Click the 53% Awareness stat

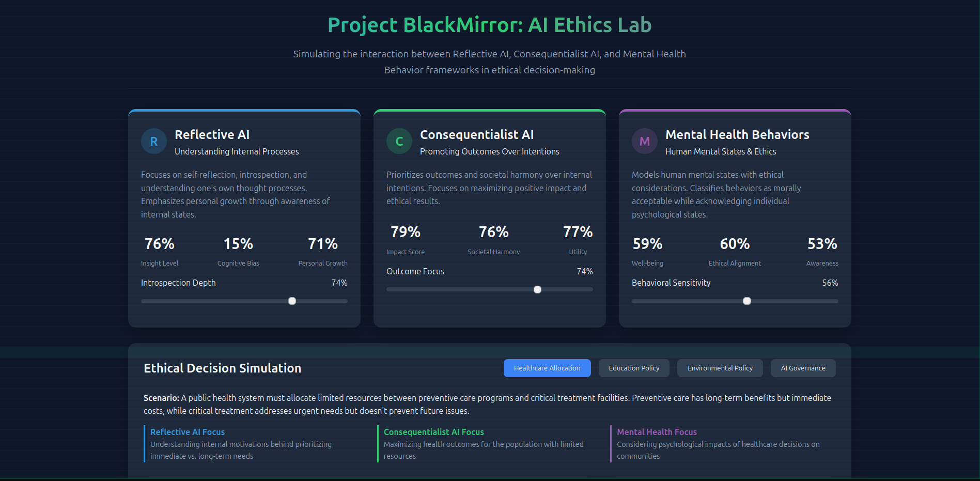click(821, 243)
